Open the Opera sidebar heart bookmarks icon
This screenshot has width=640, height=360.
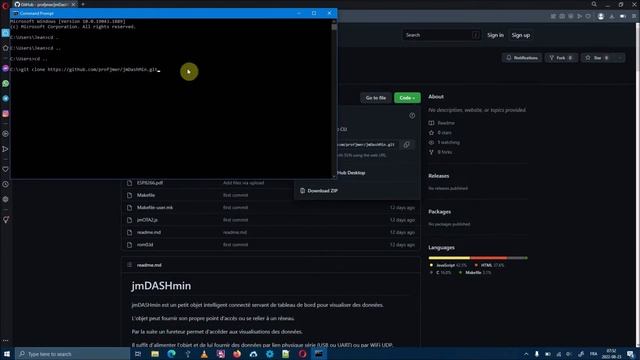[5, 169]
